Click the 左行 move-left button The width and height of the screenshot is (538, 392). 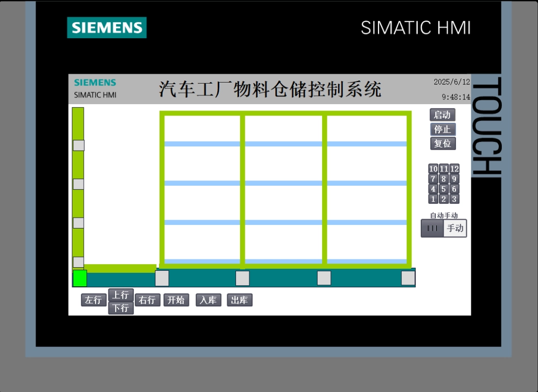point(93,300)
